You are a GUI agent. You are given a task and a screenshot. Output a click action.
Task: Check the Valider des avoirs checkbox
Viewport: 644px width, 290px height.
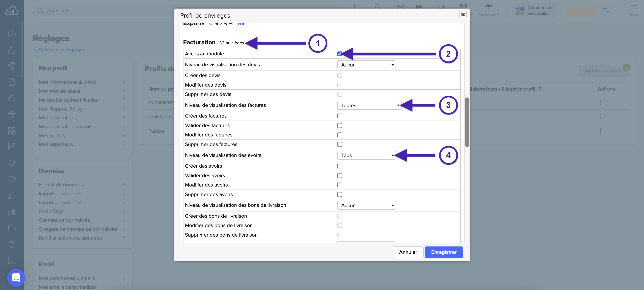tap(339, 176)
